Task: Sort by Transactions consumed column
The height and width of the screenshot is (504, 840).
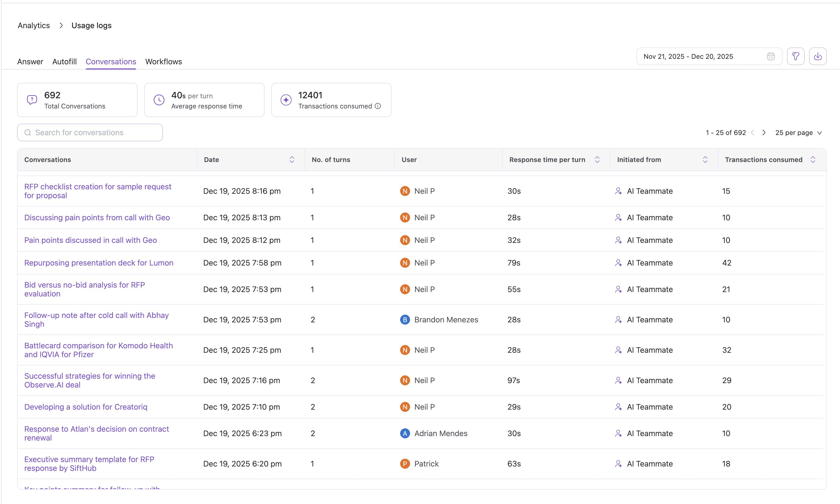Action: pos(813,160)
